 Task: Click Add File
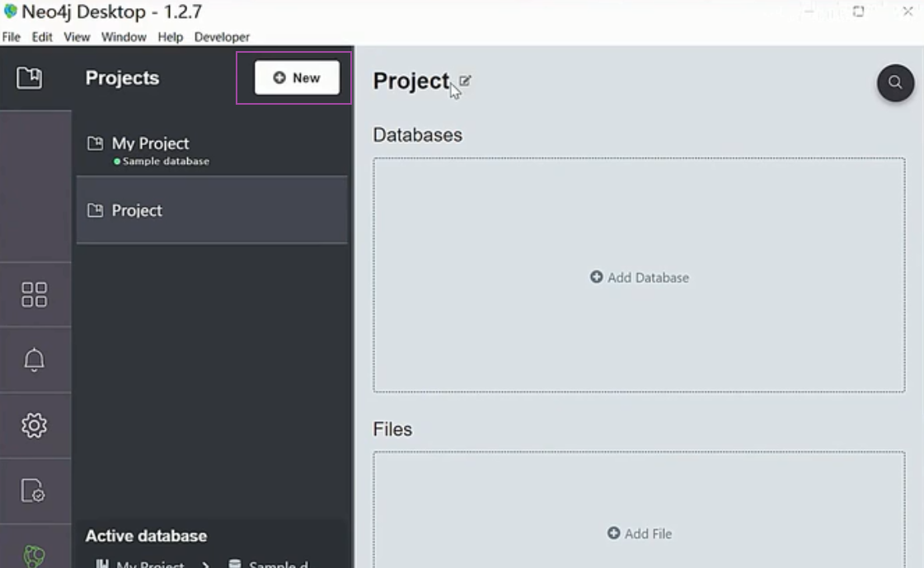[639, 533]
